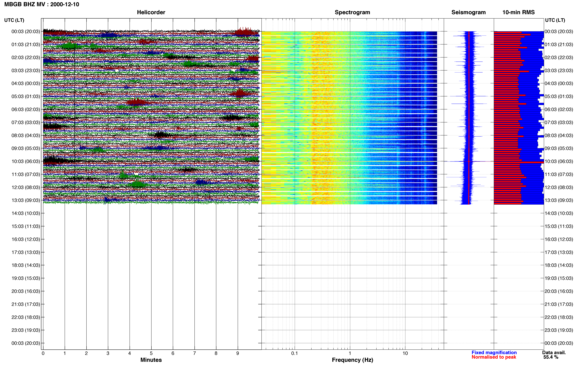Click 06:03 (02:03) on the Helicorder time axis
The width and height of the screenshot is (588, 368).
tap(26, 109)
